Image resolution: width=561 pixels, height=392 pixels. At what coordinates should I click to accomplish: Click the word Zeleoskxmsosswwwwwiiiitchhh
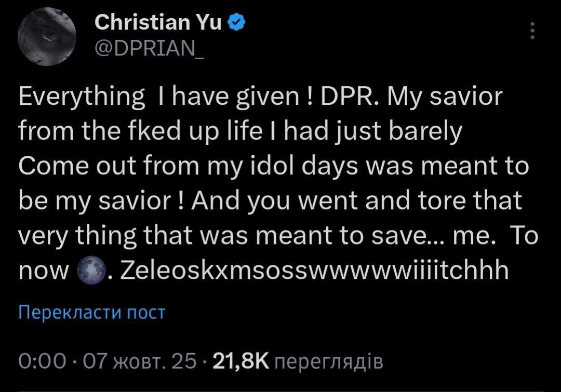pyautogui.click(x=313, y=270)
